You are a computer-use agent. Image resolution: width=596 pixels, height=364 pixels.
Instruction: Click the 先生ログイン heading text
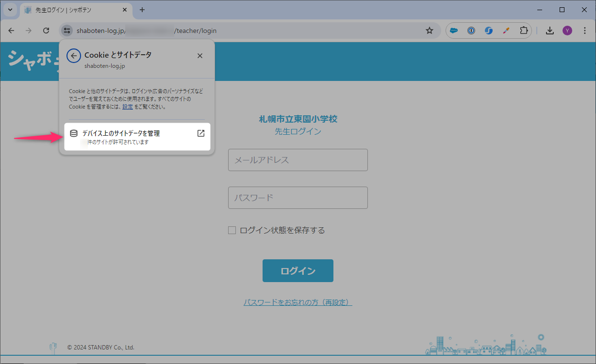tap(298, 131)
